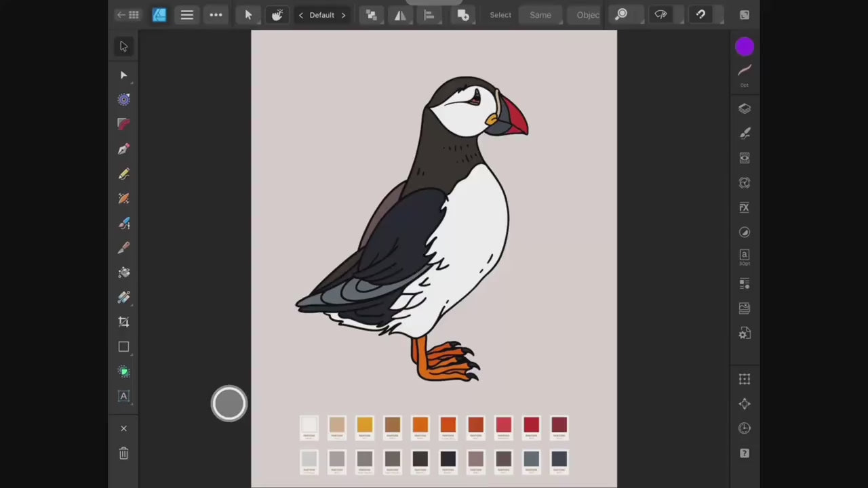
Task: Expand the alignment options in top toolbar
Action: click(429, 15)
